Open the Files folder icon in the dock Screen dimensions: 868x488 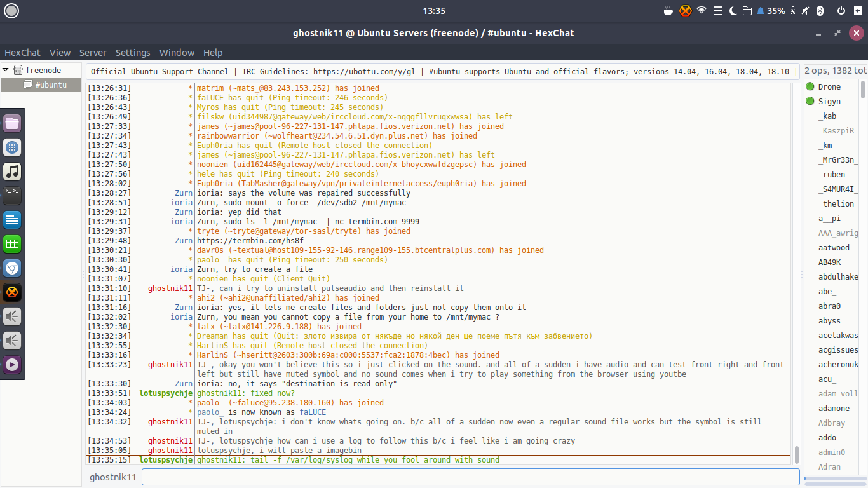click(12, 123)
